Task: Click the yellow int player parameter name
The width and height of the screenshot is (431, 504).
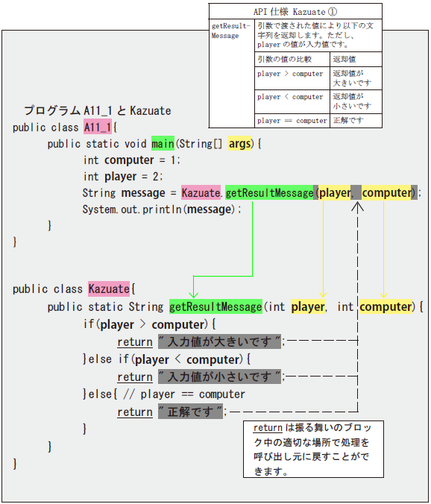Action: click(308, 306)
